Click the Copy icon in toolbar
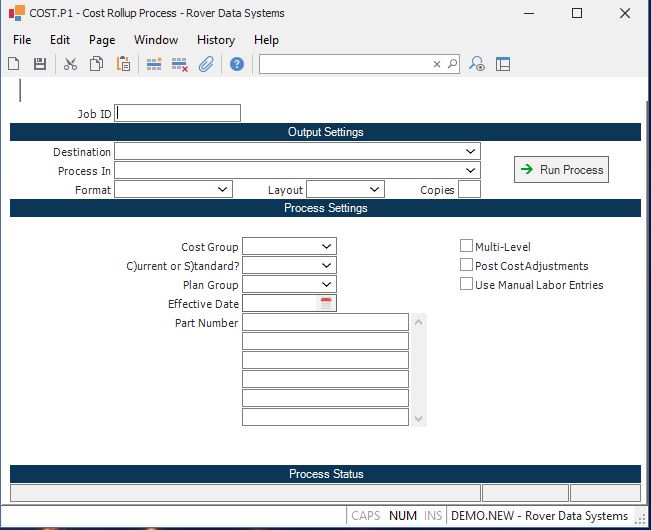This screenshot has height=530, width=651. click(x=96, y=64)
